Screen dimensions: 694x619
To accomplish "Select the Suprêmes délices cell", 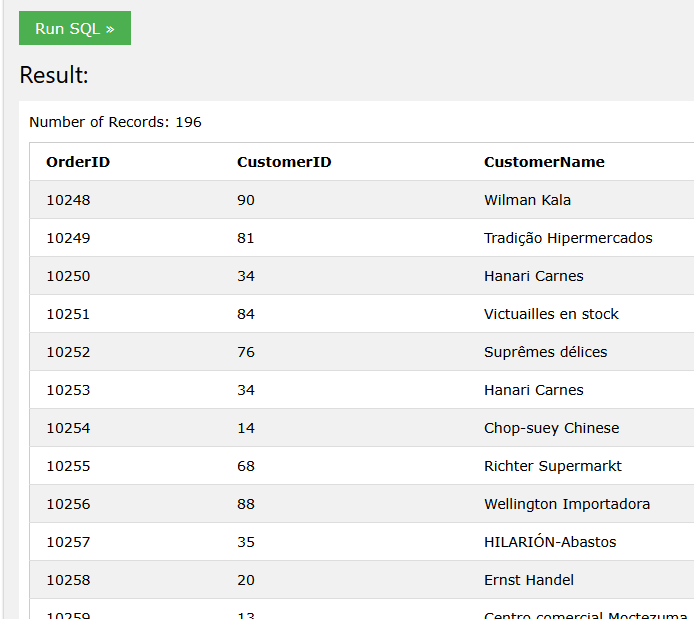I will pyautogui.click(x=545, y=352).
